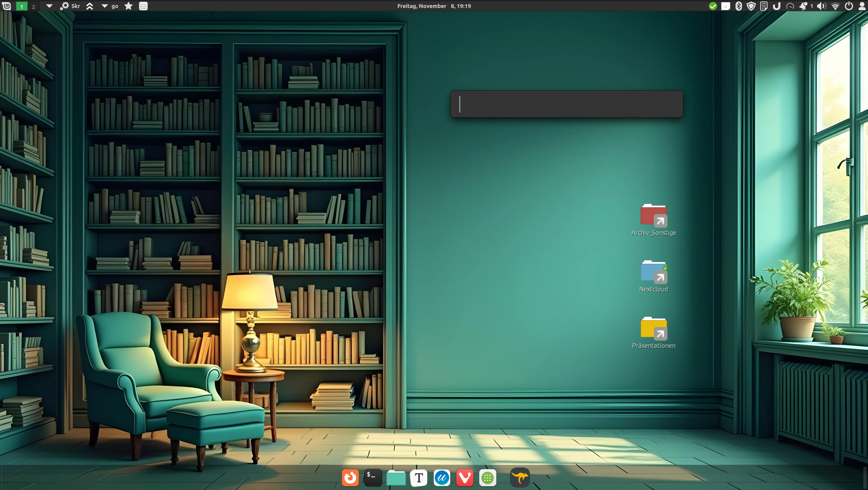Click the go panel label
This screenshot has height=490, width=868.
pos(115,6)
